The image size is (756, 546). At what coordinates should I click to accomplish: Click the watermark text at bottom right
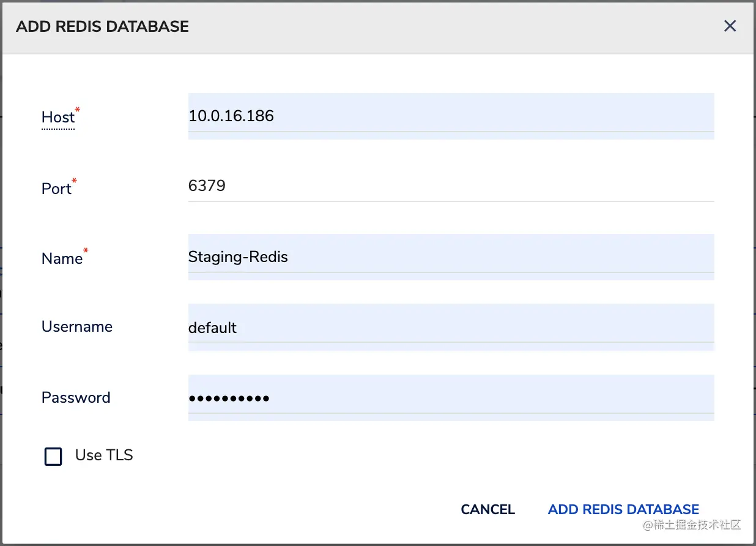[x=691, y=525]
